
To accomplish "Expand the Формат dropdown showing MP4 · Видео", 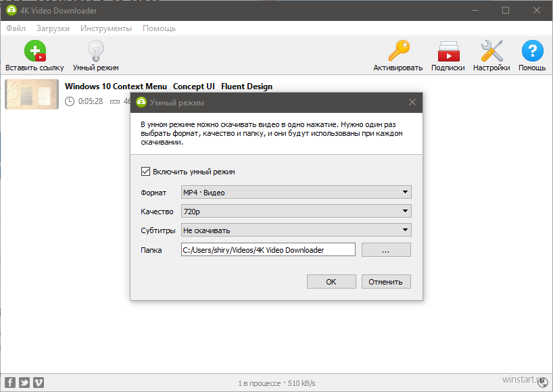I will tap(296, 192).
